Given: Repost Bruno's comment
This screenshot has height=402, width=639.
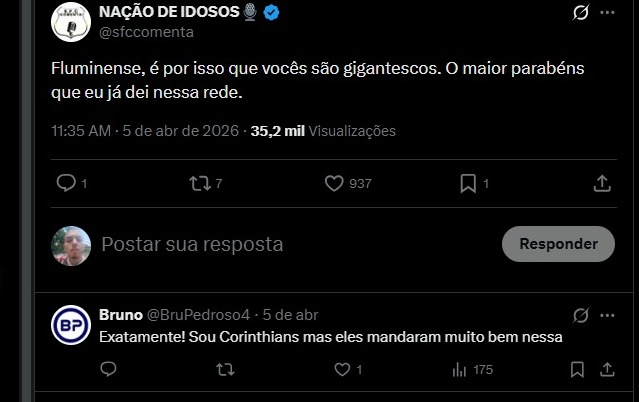Looking at the screenshot, I should (x=226, y=369).
